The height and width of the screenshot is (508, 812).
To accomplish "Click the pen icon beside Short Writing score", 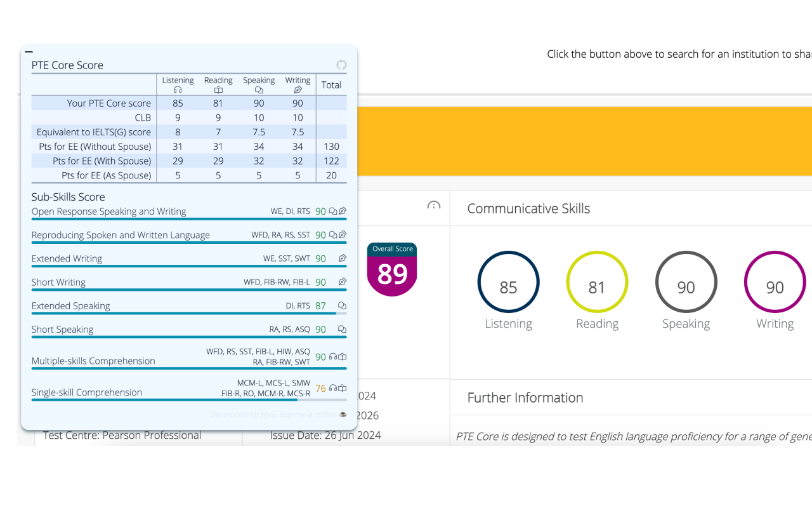I will 342,281.
